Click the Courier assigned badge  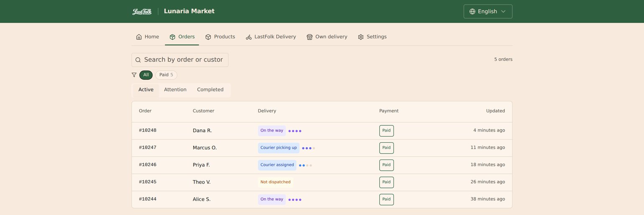coord(277,165)
